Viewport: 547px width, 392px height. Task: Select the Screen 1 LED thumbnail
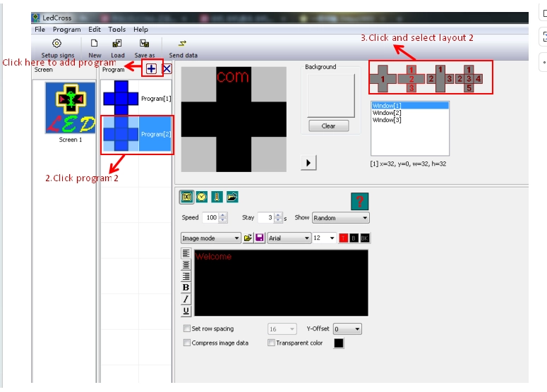[x=70, y=108]
